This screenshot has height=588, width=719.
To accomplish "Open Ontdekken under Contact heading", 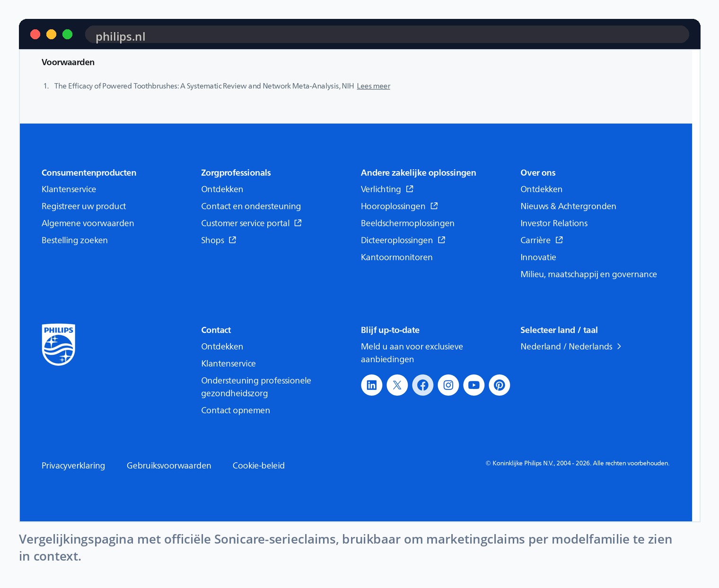I will point(222,346).
